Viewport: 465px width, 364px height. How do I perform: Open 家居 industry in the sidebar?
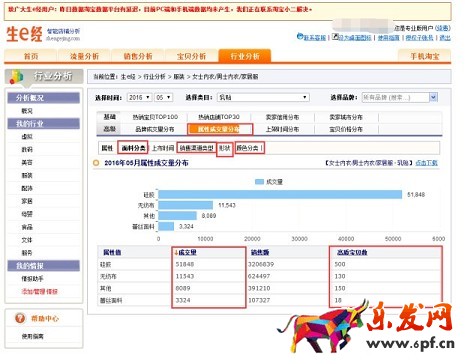click(x=27, y=201)
